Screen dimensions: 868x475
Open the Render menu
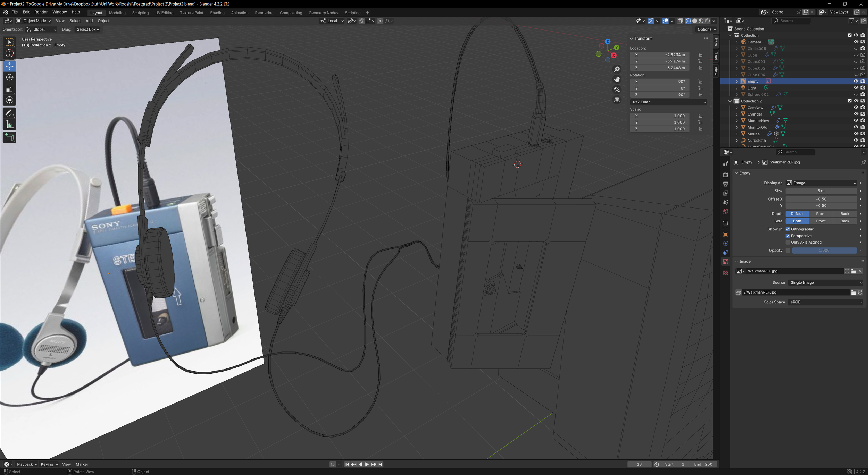(x=41, y=12)
